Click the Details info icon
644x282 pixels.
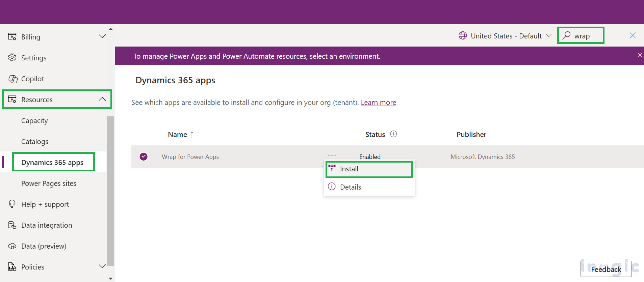[x=332, y=187]
